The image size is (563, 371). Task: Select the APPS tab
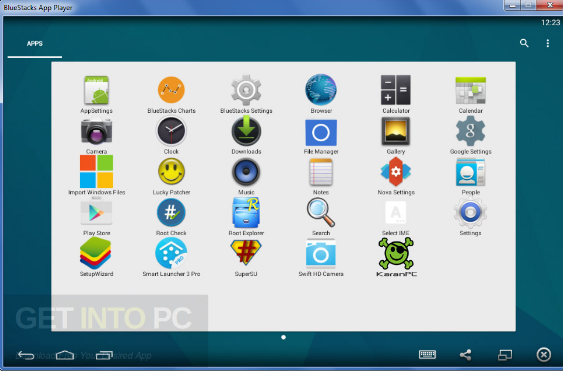point(35,44)
